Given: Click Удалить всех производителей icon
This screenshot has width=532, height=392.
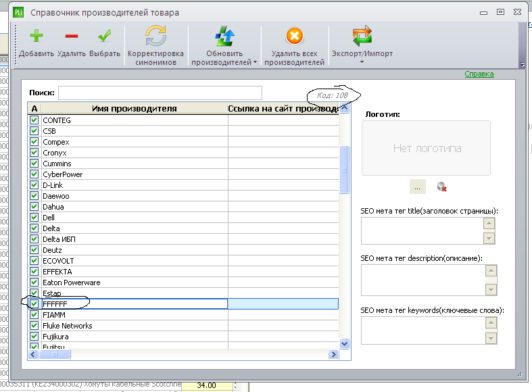Looking at the screenshot, I should coord(295,36).
